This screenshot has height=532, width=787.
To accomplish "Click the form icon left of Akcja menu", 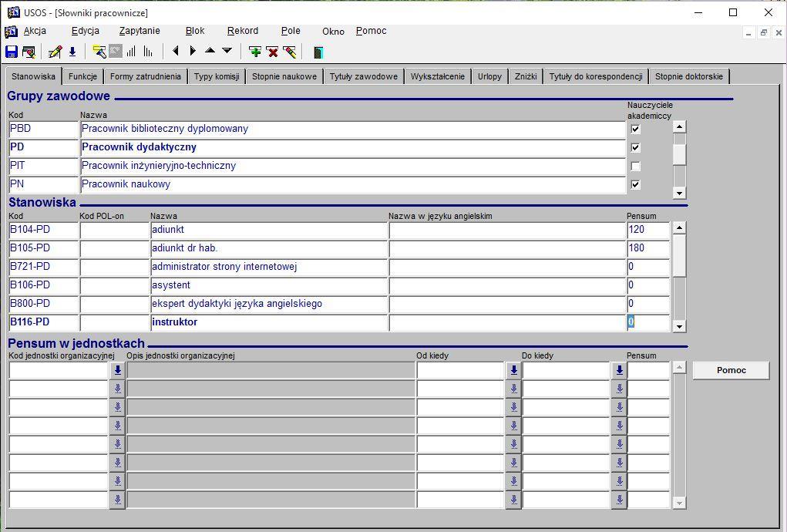I will pyautogui.click(x=11, y=32).
